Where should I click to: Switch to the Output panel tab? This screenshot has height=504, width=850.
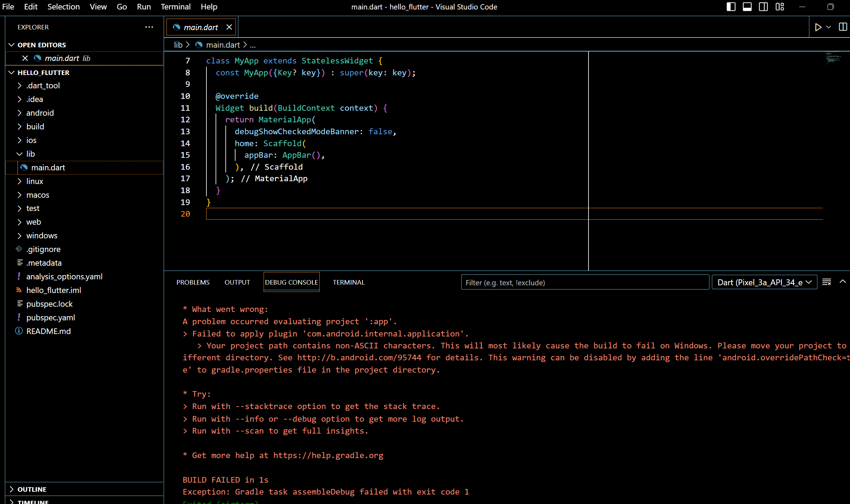click(x=237, y=282)
